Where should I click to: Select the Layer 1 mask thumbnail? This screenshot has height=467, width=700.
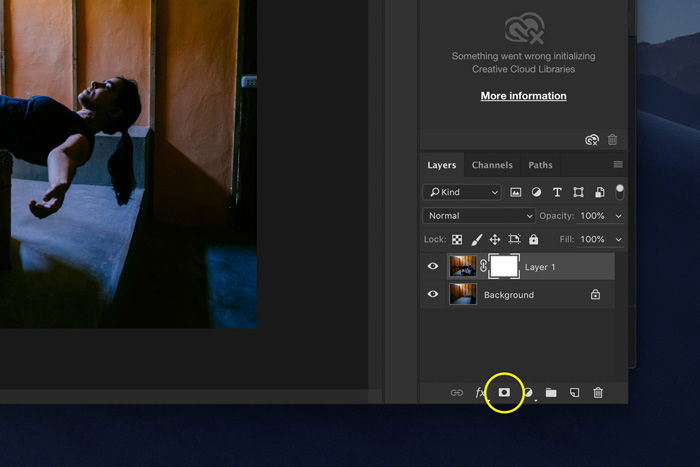point(504,267)
